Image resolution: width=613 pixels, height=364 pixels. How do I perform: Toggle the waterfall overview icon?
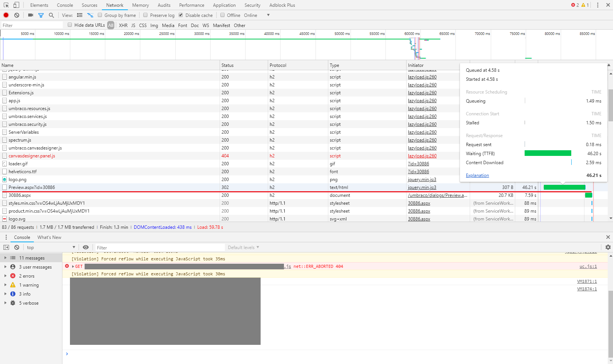(x=90, y=15)
